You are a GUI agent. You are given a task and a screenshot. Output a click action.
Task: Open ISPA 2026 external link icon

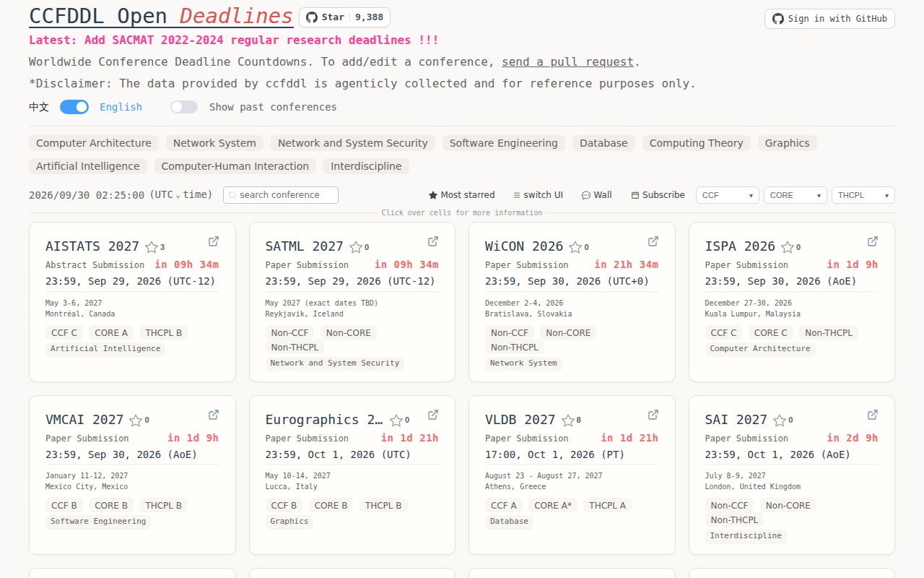pyautogui.click(x=873, y=241)
